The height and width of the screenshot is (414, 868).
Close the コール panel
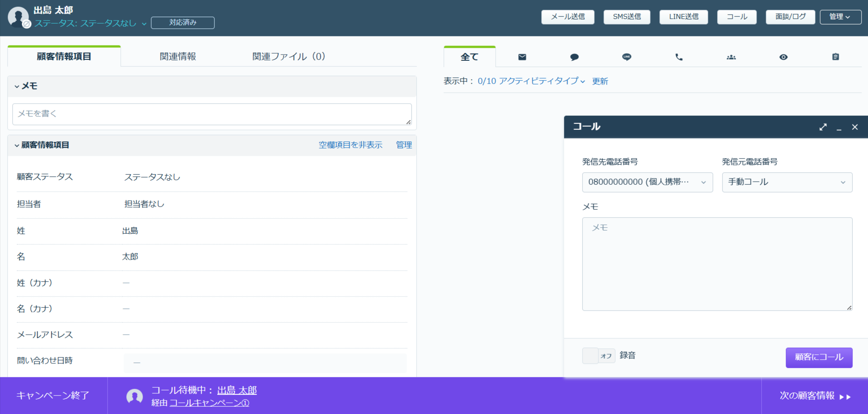click(855, 127)
